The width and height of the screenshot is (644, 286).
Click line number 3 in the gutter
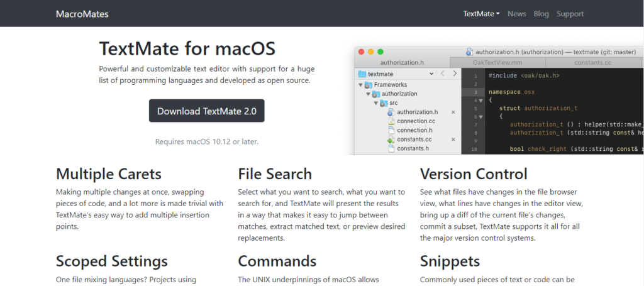pyautogui.click(x=475, y=92)
